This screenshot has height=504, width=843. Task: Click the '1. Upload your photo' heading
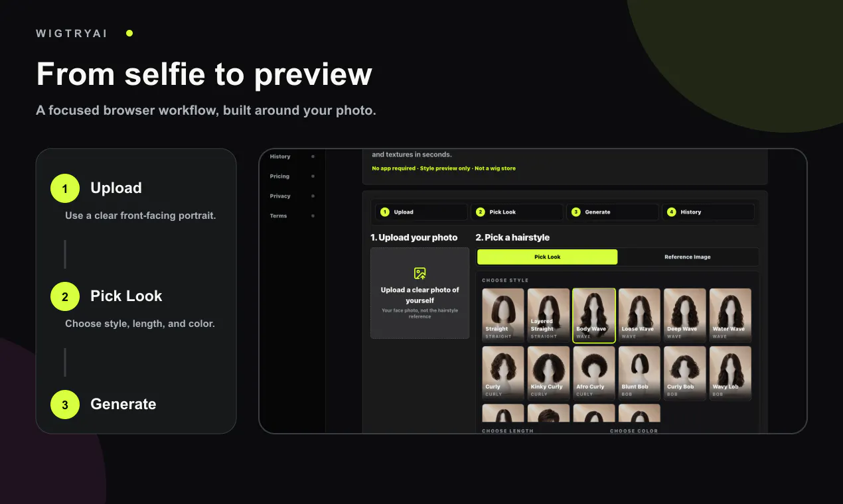(x=414, y=237)
